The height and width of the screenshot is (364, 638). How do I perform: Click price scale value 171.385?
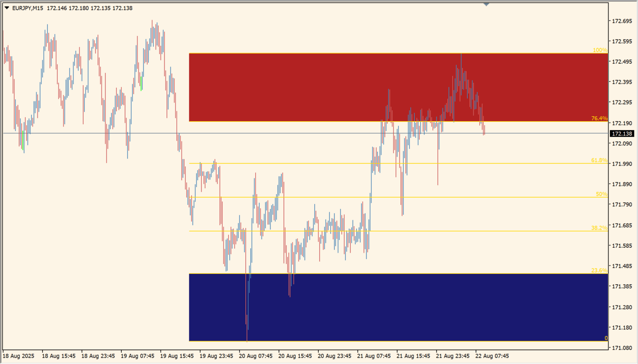pos(622,286)
